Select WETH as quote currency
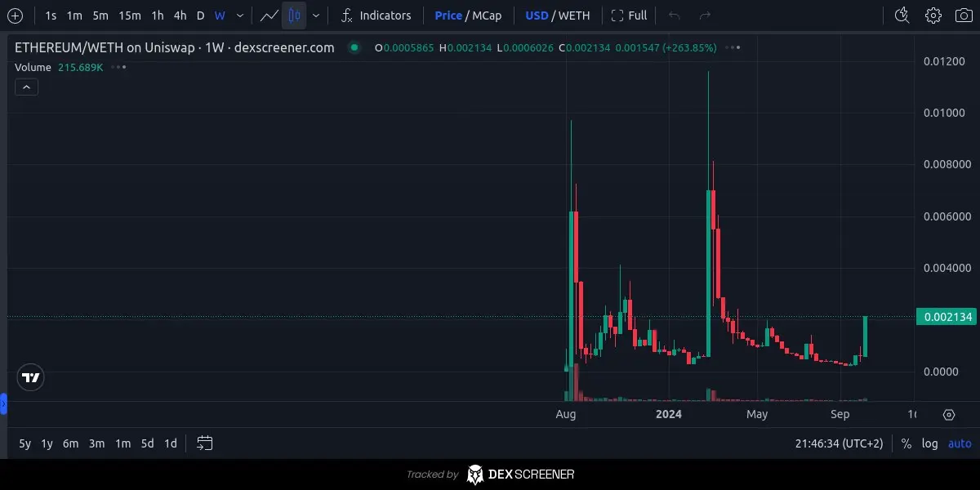Viewport: 980px width, 490px height. tap(574, 16)
